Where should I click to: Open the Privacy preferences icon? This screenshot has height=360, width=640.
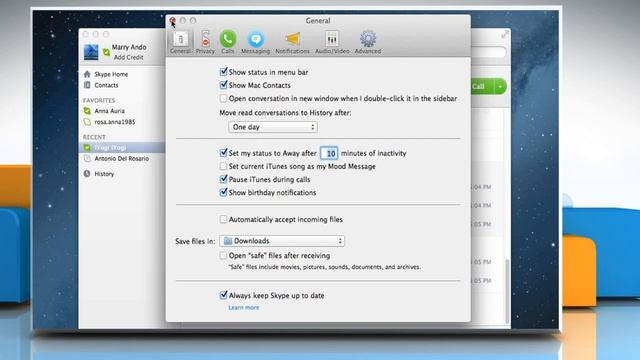tap(205, 39)
